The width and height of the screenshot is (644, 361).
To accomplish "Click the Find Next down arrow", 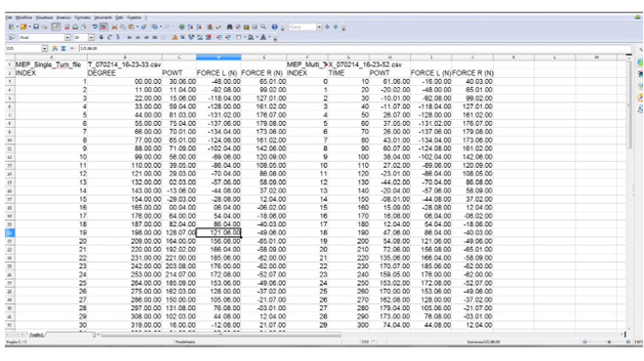I will 327,27.
